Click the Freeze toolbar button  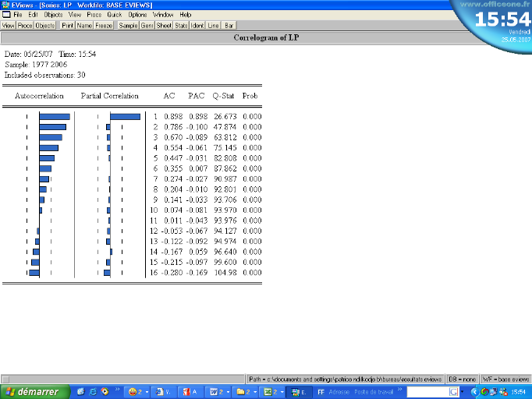click(104, 26)
